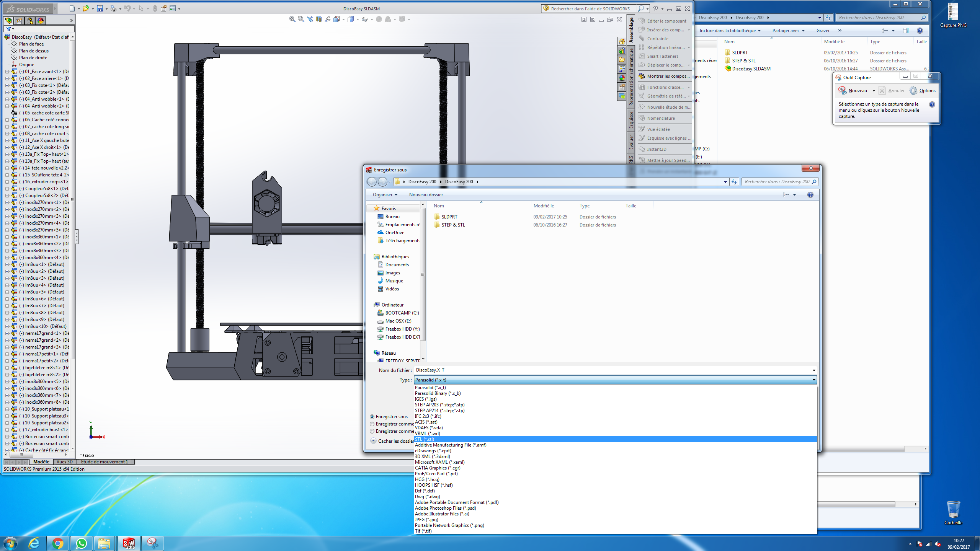Open the ConfigurationManager tab icon
This screenshot has width=980, height=551.
pos(30,21)
